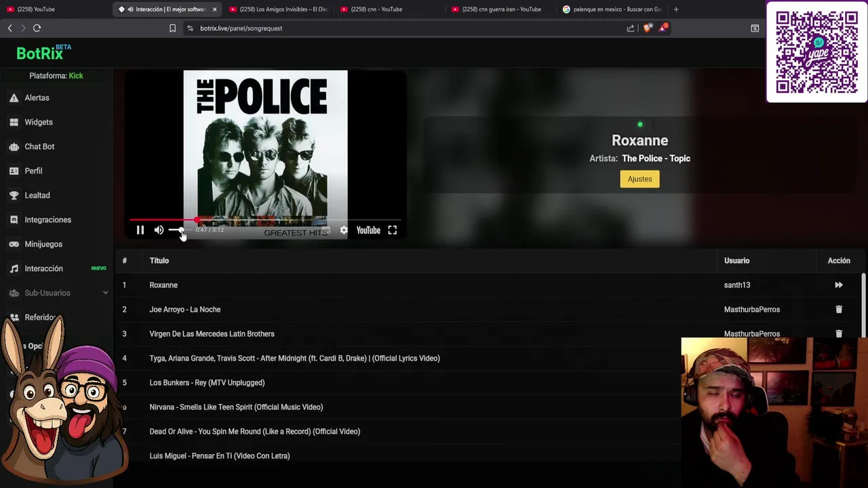Click the Alertas bell icon
Viewport: 868px width, 488px height.
14,98
